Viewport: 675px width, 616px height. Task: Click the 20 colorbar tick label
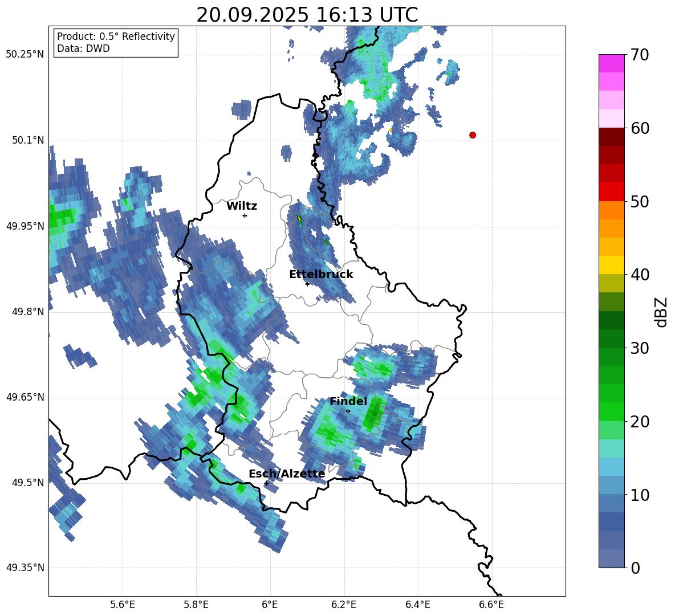coord(640,422)
